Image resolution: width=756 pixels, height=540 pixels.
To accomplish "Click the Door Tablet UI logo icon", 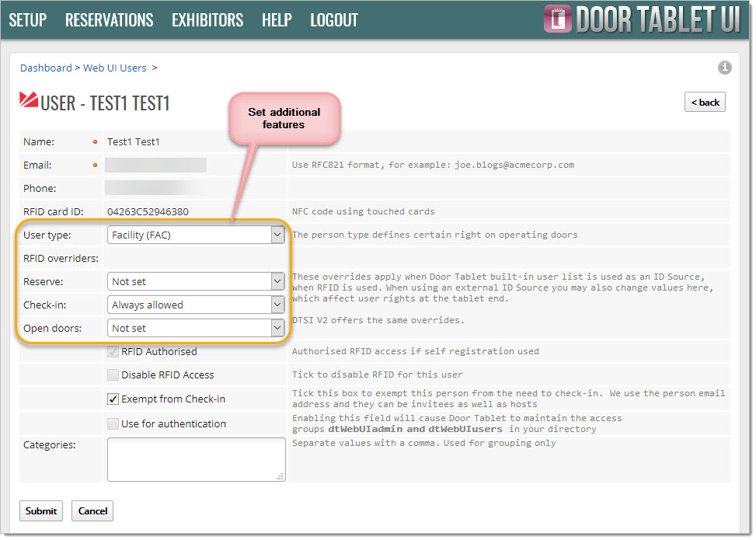I will [x=556, y=19].
